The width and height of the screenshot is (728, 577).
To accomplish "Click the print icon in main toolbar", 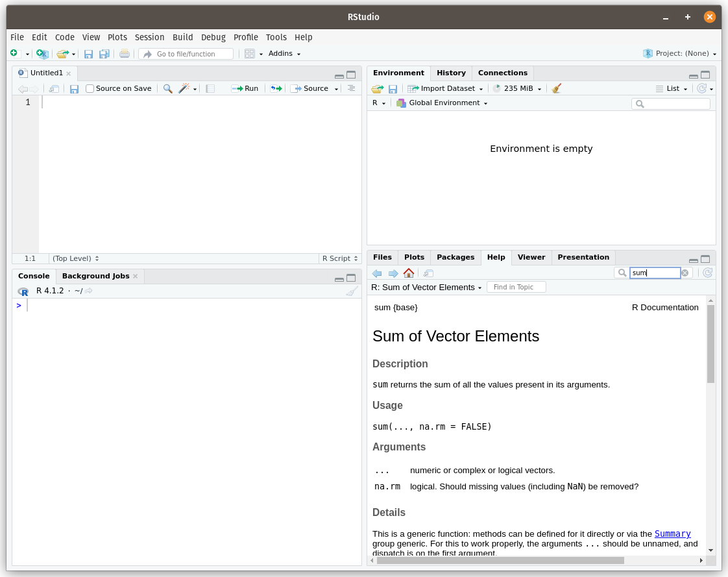I will 124,54.
